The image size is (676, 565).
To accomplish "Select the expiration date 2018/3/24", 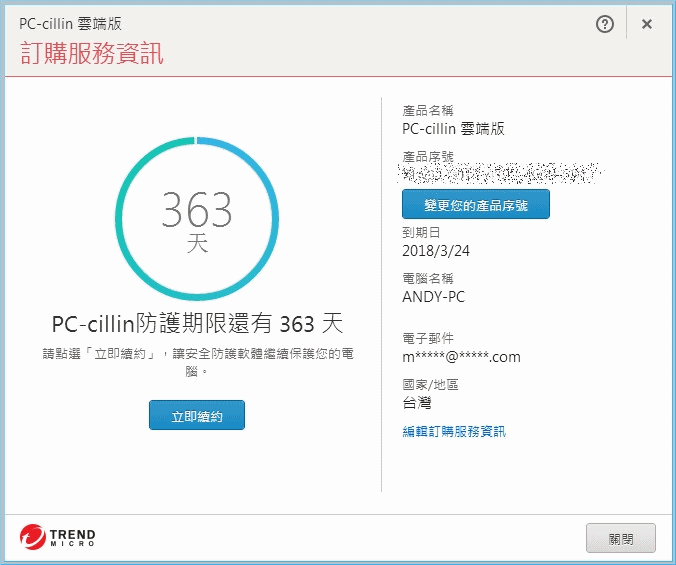I will [436, 251].
